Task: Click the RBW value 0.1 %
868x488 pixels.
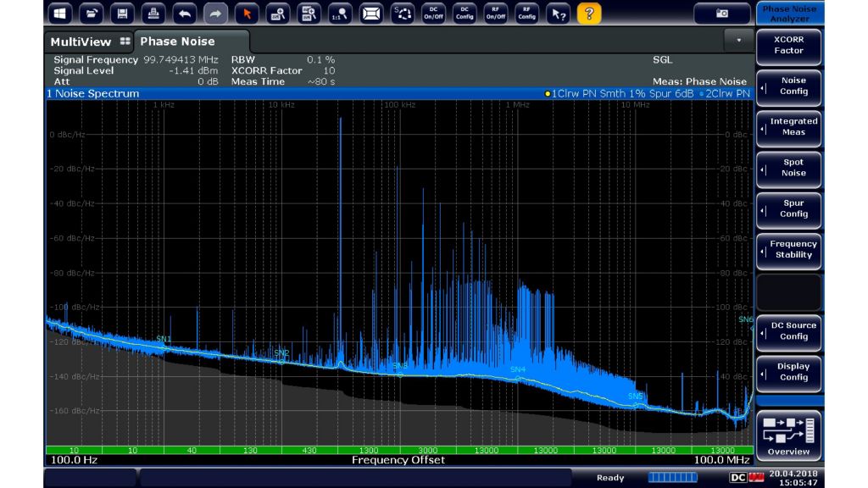Action: 321,60
